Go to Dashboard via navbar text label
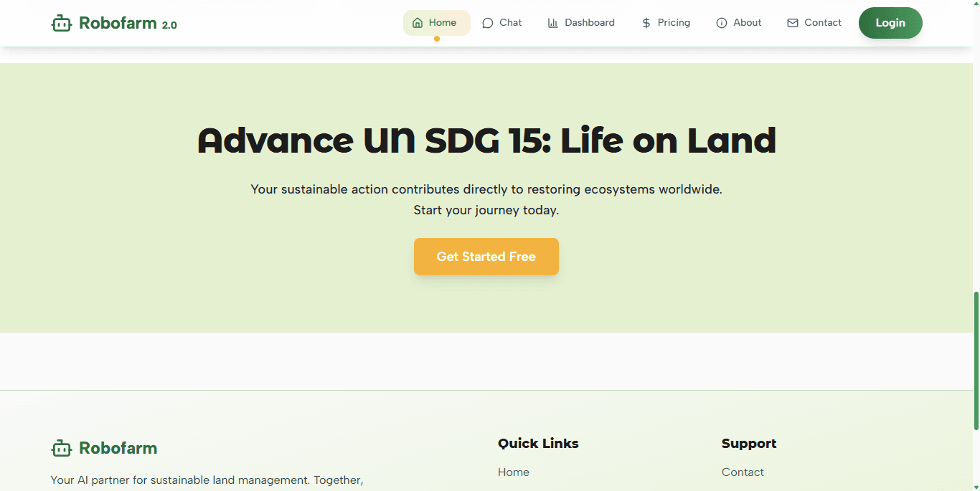Image resolution: width=980 pixels, height=491 pixels. (x=590, y=23)
